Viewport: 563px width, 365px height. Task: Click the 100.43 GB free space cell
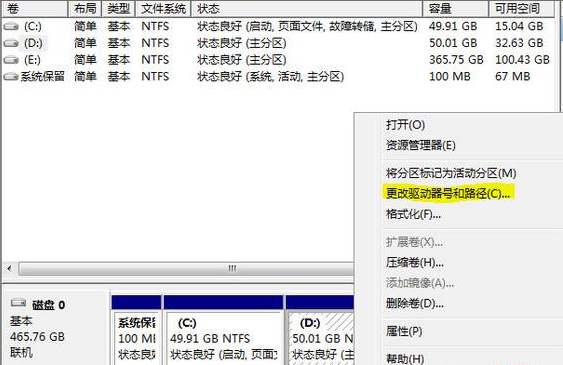522,60
